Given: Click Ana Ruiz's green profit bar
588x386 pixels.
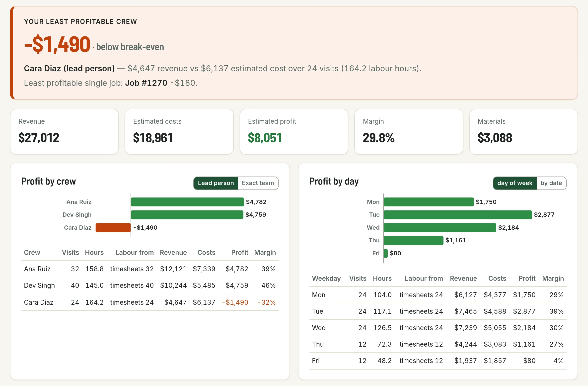Looking at the screenshot, I should pos(187,202).
